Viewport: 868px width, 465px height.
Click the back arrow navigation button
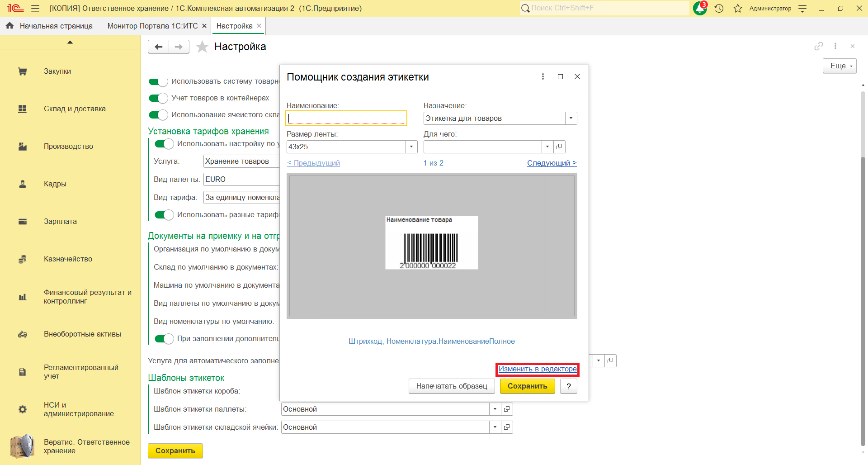(158, 47)
